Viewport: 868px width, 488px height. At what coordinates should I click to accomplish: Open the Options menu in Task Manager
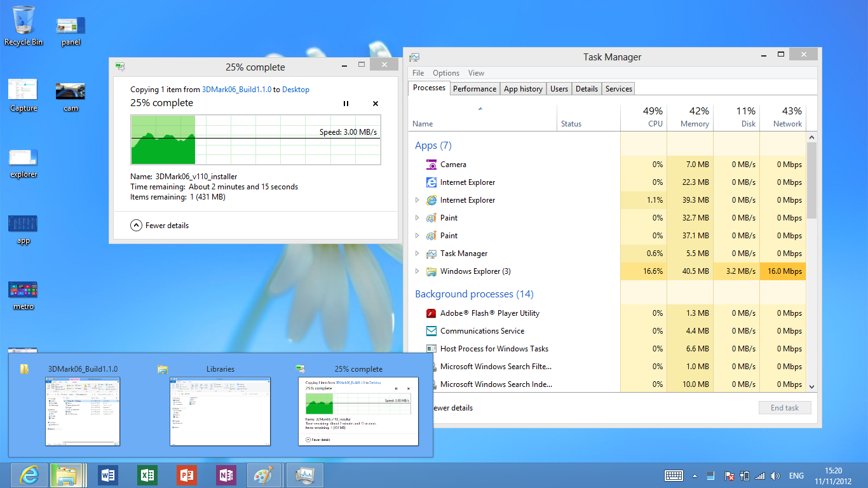(446, 73)
